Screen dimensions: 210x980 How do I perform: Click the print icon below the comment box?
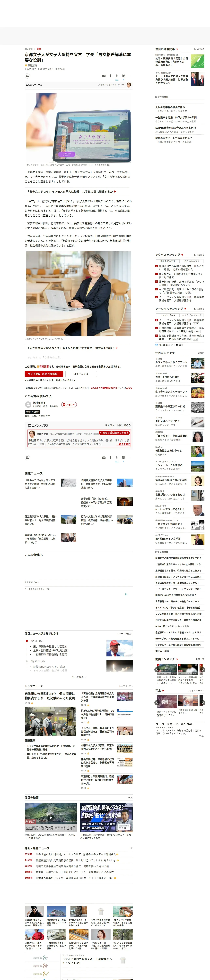click(27, 458)
